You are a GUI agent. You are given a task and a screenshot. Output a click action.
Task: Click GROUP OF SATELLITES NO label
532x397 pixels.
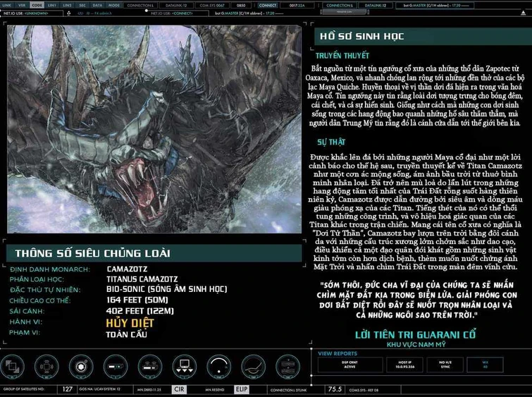pos(24,389)
